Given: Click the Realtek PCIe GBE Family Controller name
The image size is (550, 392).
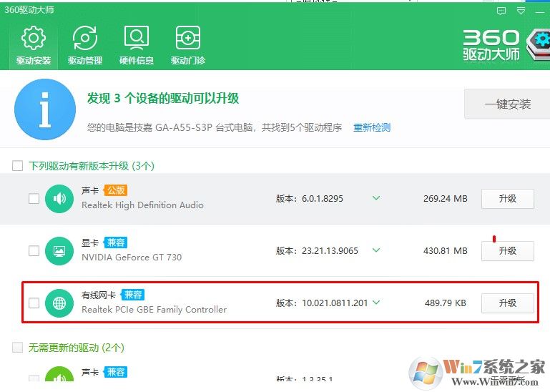Looking at the screenshot, I should (x=154, y=310).
